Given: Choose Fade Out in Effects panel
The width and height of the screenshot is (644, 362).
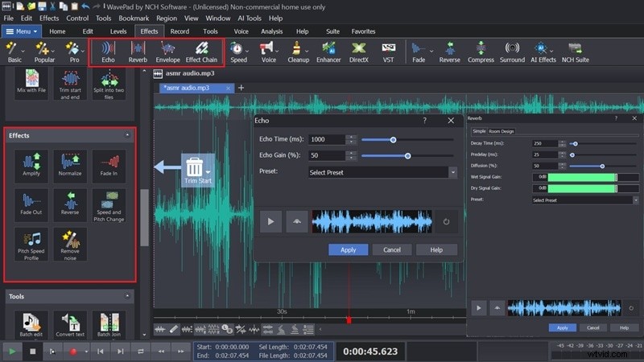Looking at the screenshot, I should (x=31, y=204).
